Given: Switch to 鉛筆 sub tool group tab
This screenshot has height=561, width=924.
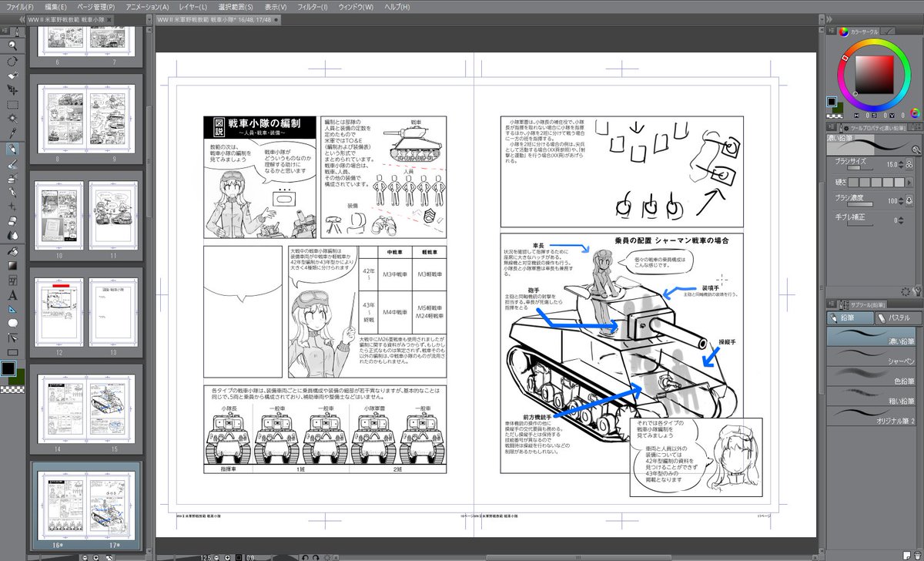Looking at the screenshot, I should click(850, 317).
